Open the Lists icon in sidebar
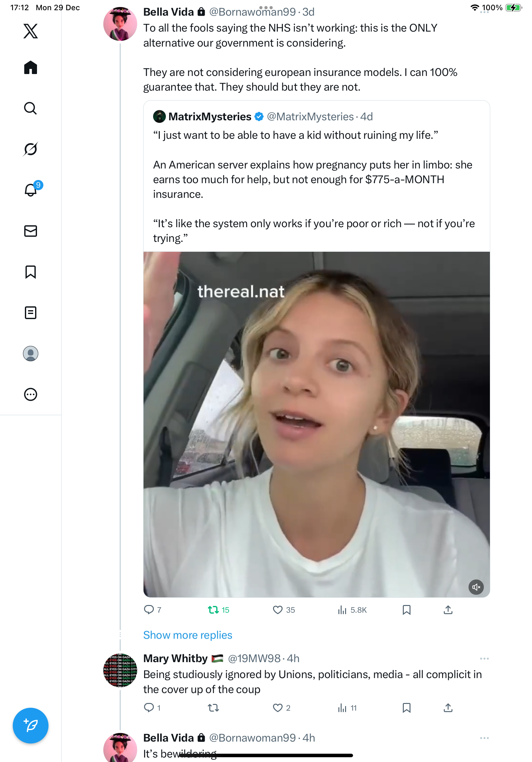This screenshot has height=762, width=532. point(31,313)
